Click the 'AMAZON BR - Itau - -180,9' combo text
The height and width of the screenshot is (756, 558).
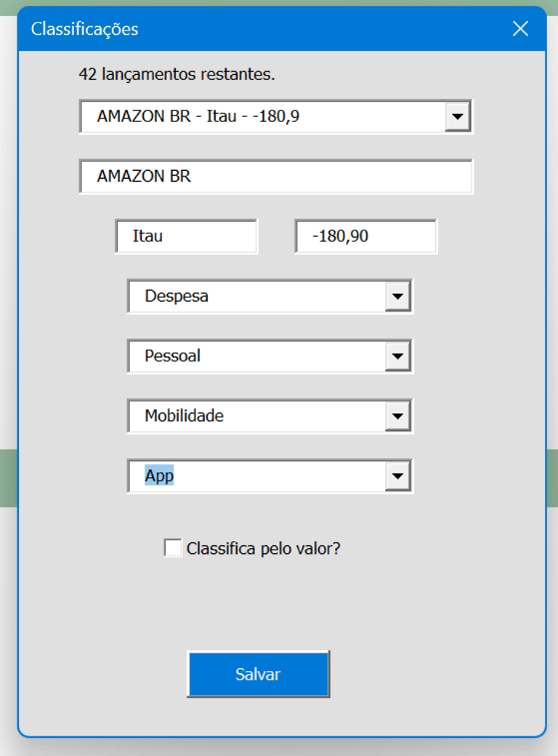198,116
